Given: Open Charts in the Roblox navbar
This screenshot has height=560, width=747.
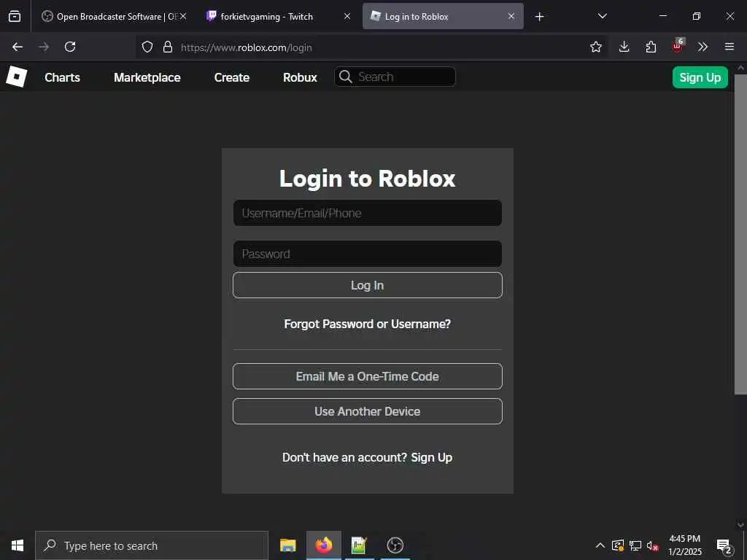Looking at the screenshot, I should point(63,77).
